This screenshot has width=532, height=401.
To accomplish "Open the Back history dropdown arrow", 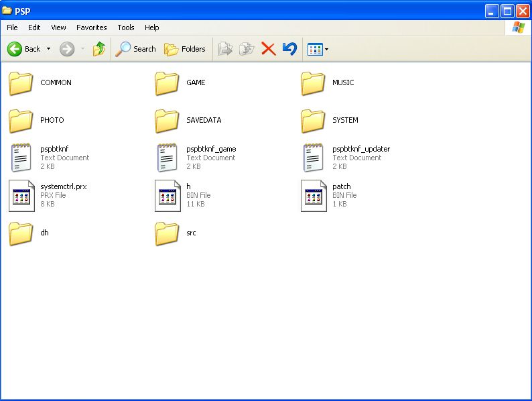I will (48, 49).
